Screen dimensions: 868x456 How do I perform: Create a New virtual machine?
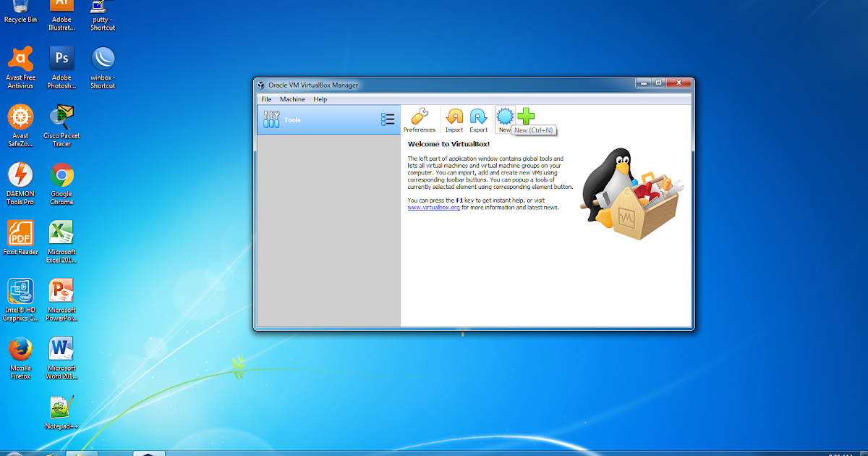[x=504, y=116]
